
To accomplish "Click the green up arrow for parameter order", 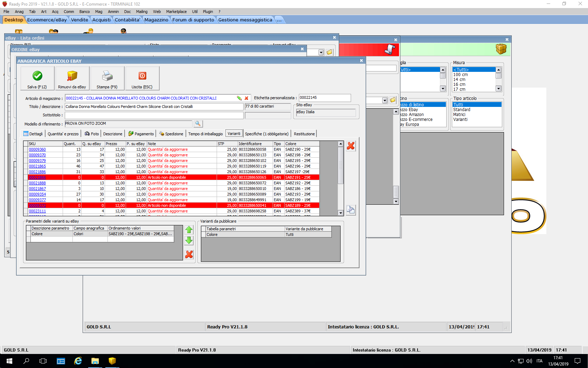I will [189, 230].
